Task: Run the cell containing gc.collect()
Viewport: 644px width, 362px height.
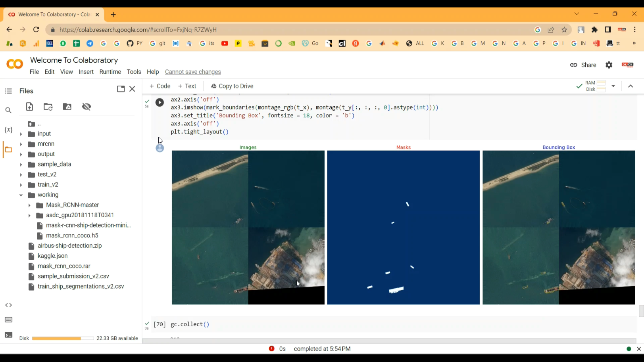Action: [159, 324]
